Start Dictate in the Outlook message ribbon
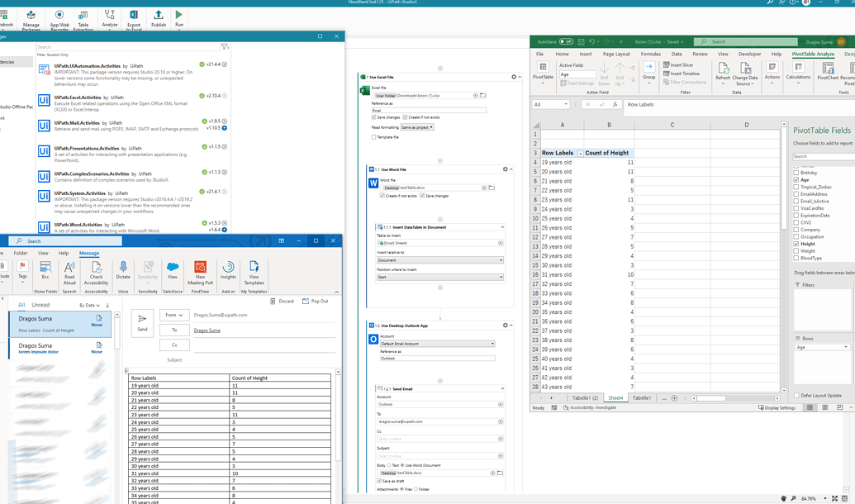This screenshot has width=855, height=504. [x=123, y=269]
